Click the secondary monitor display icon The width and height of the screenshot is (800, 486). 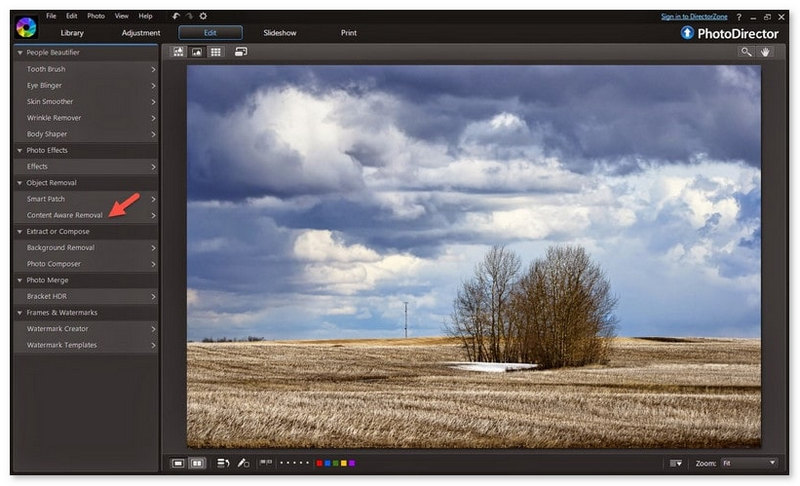click(241, 52)
